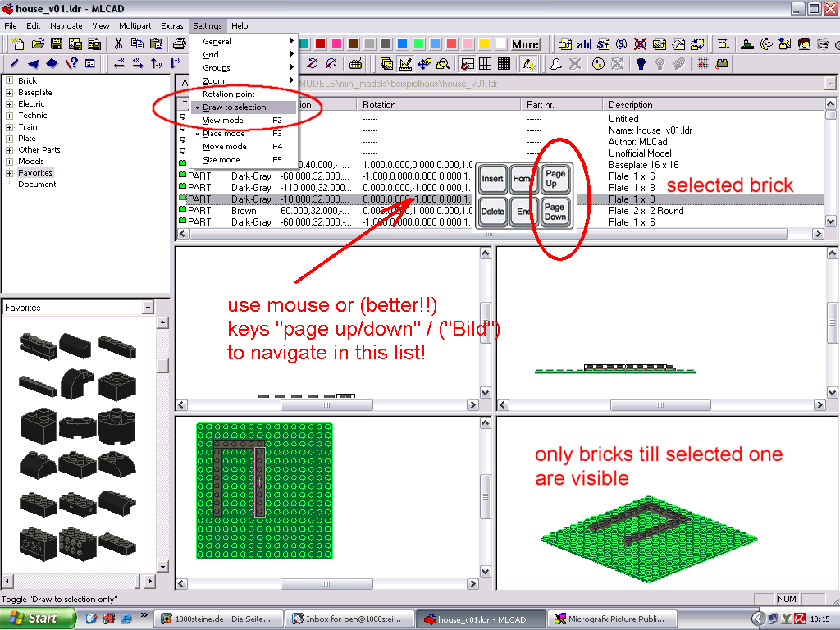840x630 pixels.
Task: Click the ghost part icon
Action: pos(556,64)
